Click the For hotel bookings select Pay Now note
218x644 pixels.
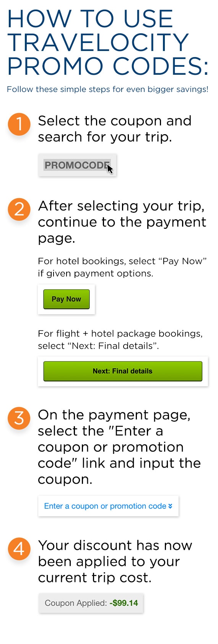tap(122, 267)
